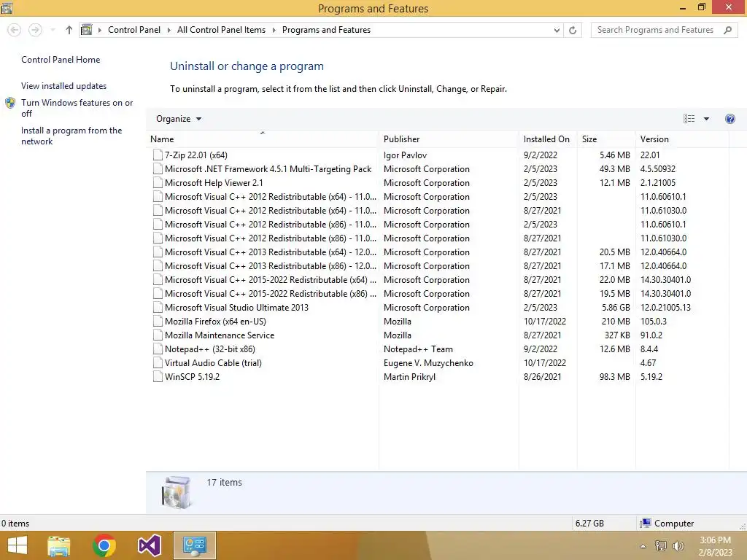Viewport: 747px width, 560px height.
Task: Select Visual C++ 2015-2022 Redistributable (x86) row
Action: (x=438, y=293)
